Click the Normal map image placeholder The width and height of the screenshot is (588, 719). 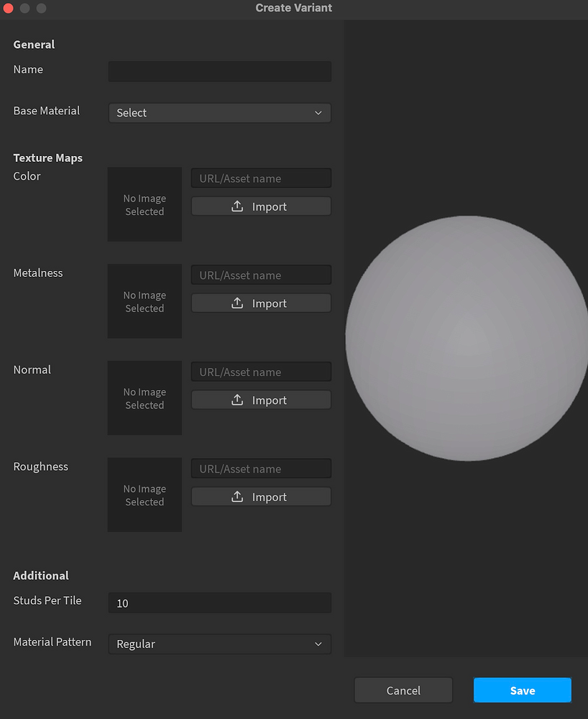point(144,398)
